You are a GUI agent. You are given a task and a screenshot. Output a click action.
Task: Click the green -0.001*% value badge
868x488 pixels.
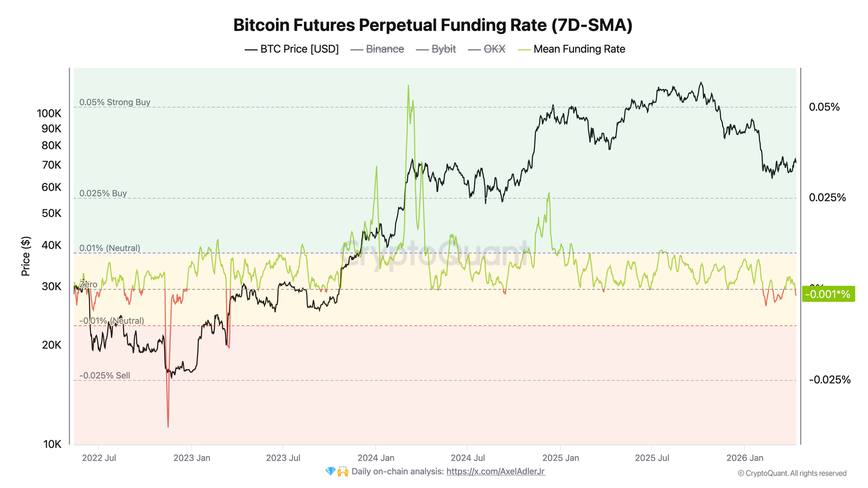(828, 294)
